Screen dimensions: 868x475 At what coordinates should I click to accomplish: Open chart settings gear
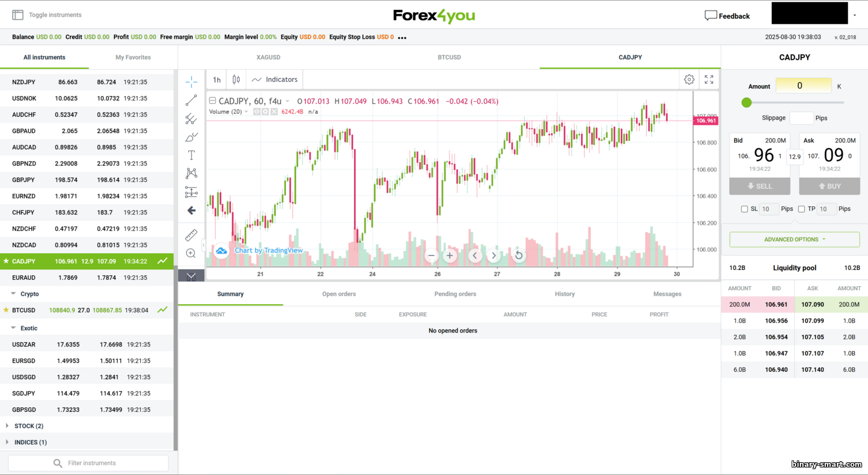[x=689, y=80]
